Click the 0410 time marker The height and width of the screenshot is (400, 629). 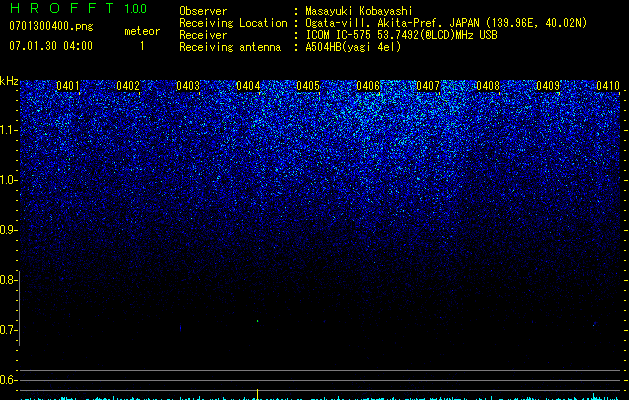pyautogui.click(x=608, y=86)
